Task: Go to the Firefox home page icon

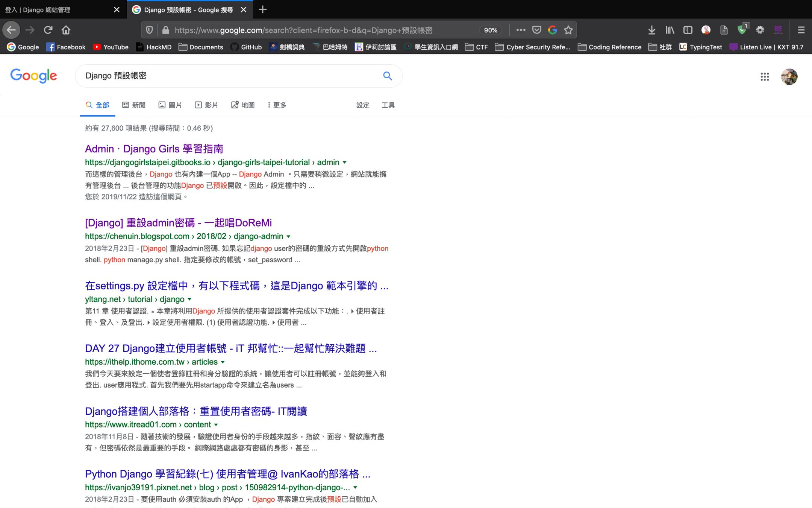Action: [x=66, y=30]
